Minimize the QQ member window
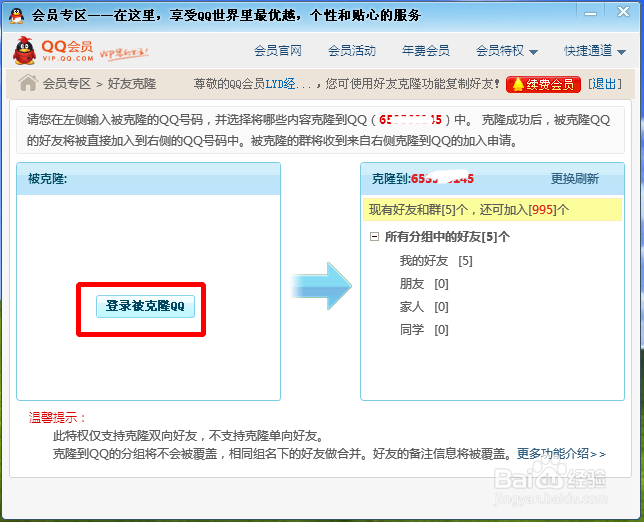The height and width of the screenshot is (522, 644). (x=590, y=13)
